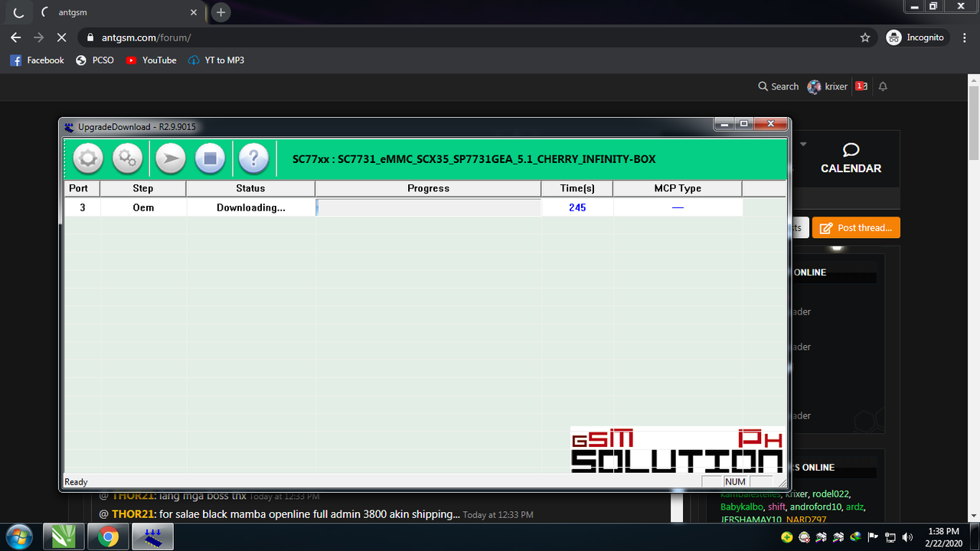Image resolution: width=980 pixels, height=551 pixels.
Task: Open Load Packet gear icon in UpgradeDownload
Action: 88,159
